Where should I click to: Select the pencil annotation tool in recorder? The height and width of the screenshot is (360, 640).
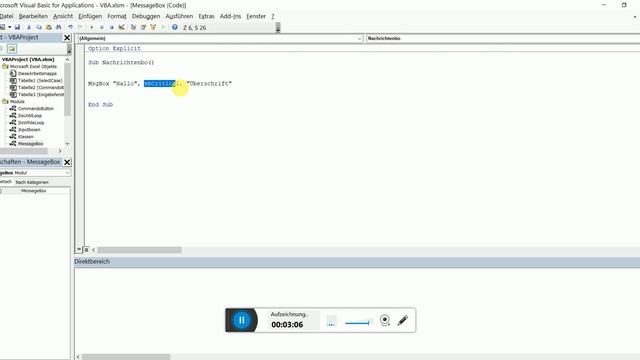click(402, 320)
